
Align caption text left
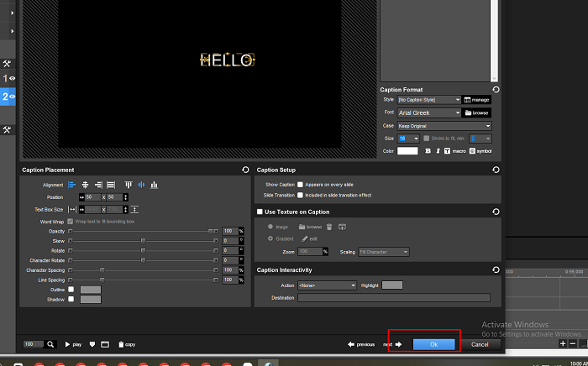coord(71,185)
